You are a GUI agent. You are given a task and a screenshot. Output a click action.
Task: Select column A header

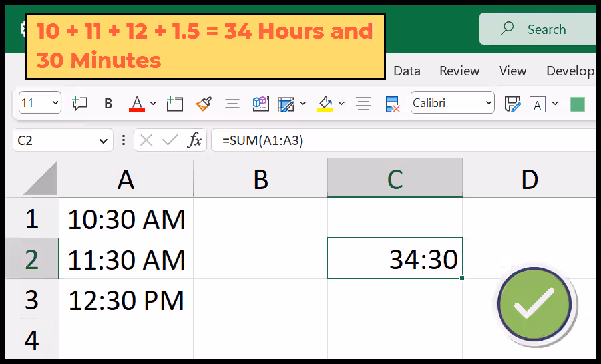[126, 178]
